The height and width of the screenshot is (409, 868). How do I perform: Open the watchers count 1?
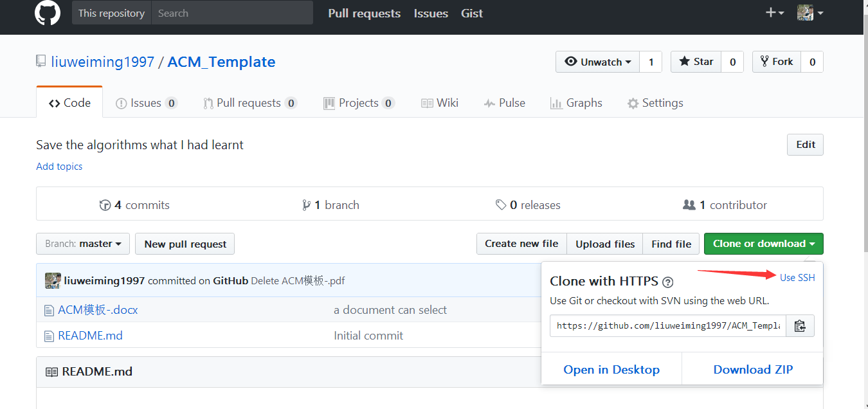point(651,62)
